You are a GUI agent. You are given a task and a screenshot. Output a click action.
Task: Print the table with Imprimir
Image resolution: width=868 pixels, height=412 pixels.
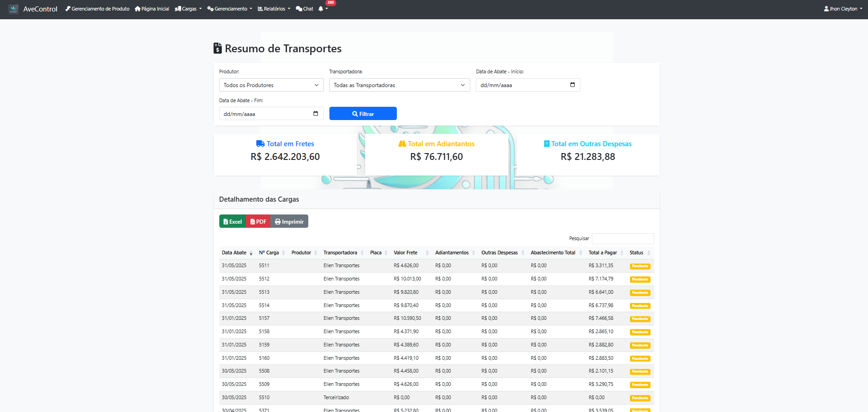[289, 221]
